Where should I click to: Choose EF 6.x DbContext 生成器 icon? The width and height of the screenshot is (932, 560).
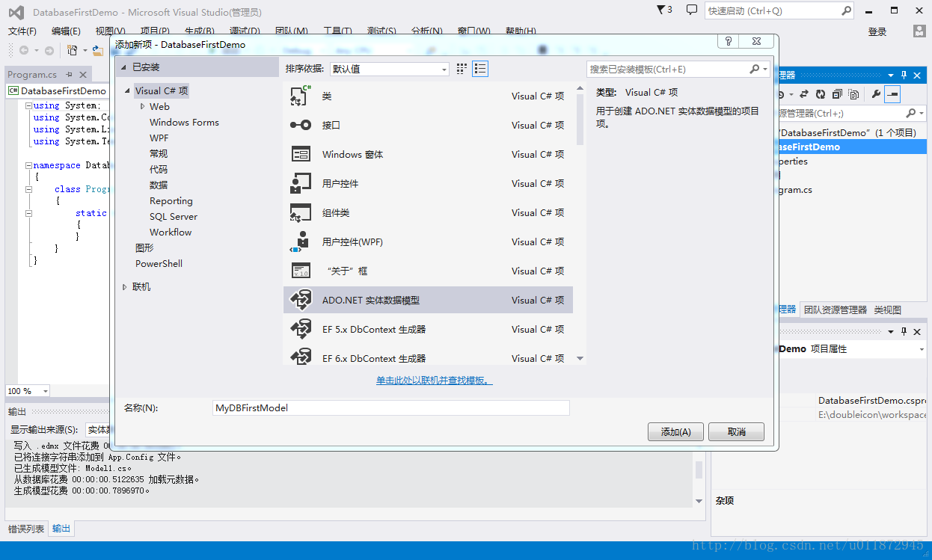click(301, 357)
